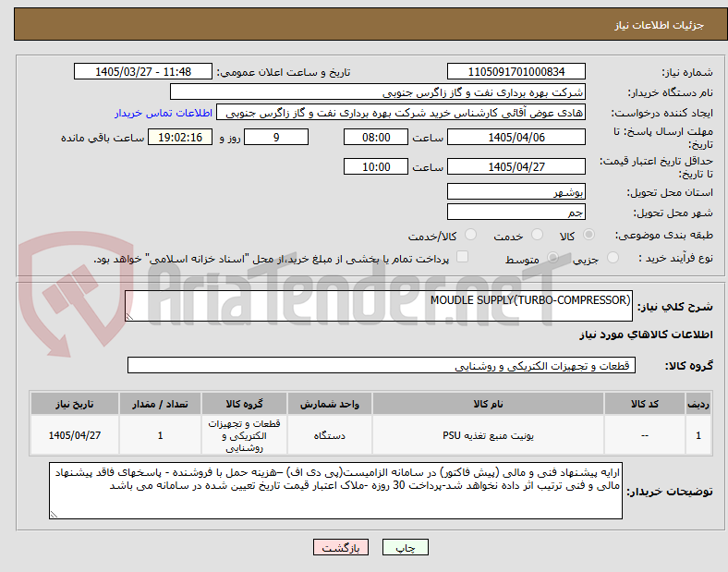728x572 pixels.
Task: Click the شماره نیاز label
Action: (687, 72)
